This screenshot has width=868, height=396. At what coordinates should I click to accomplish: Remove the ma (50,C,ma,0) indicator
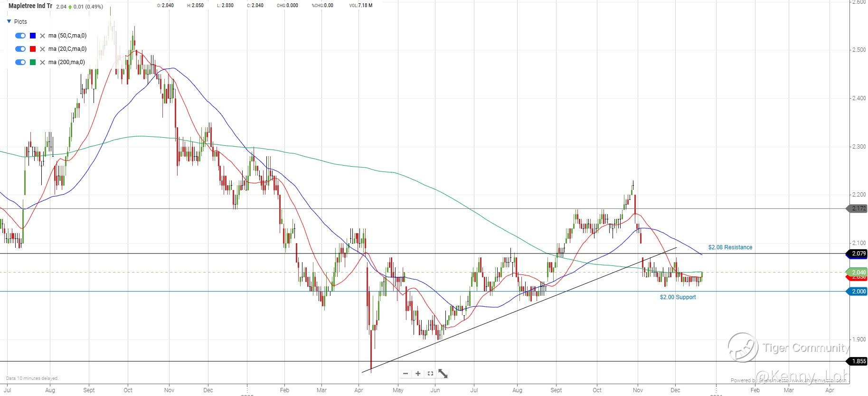tap(43, 36)
